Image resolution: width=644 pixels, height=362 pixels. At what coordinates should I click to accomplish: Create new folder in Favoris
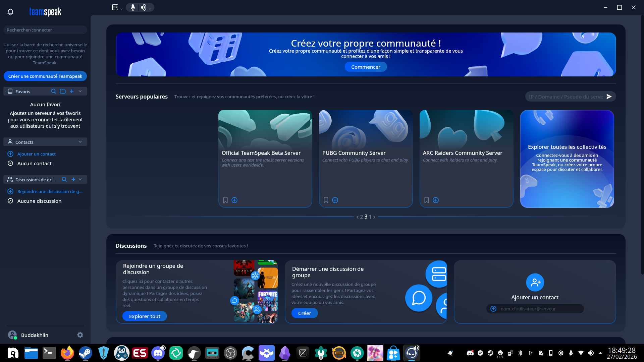pyautogui.click(x=63, y=91)
